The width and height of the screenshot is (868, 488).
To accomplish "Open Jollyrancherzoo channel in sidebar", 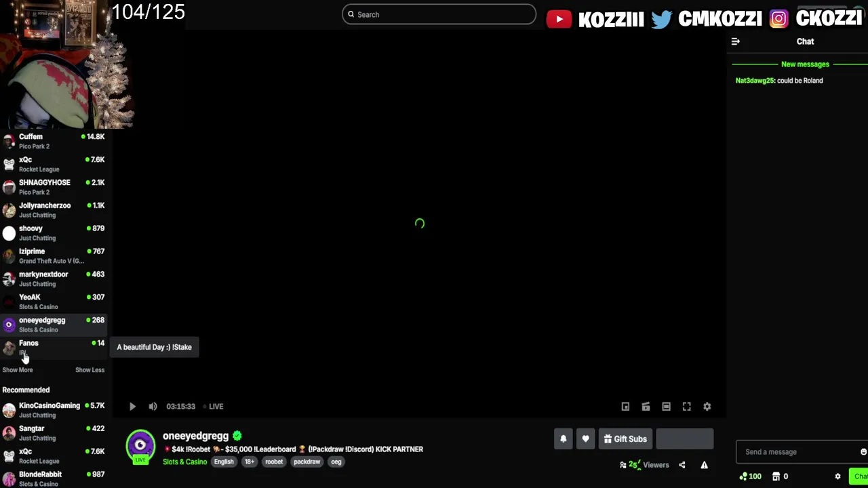I will [54, 210].
